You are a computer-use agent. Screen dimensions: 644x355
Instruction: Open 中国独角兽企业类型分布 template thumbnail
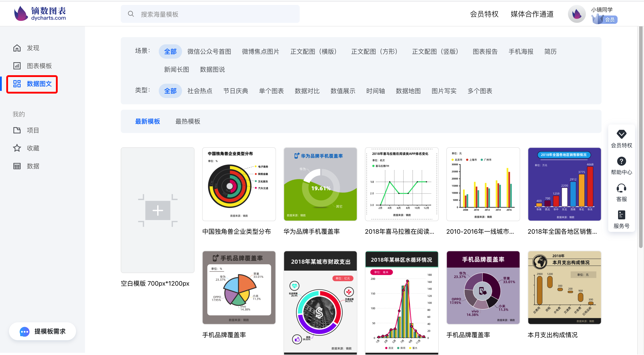coord(239,184)
